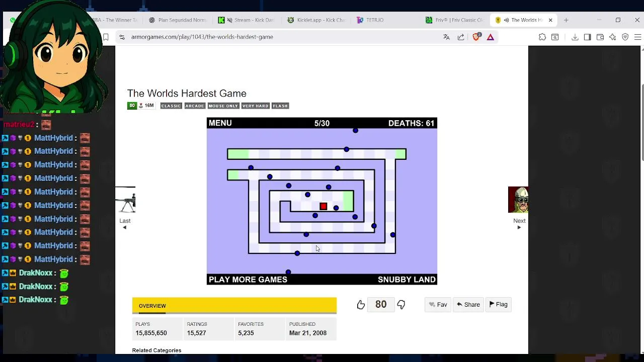Mute audio on The Worlds Hardest tab
This screenshot has width=644, height=362.
tap(507, 20)
